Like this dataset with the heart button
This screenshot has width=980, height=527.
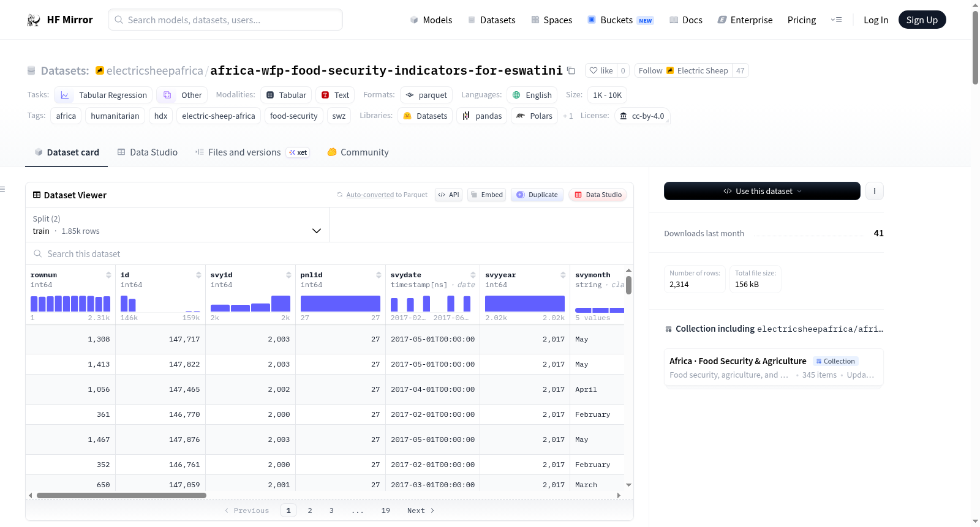pos(601,70)
